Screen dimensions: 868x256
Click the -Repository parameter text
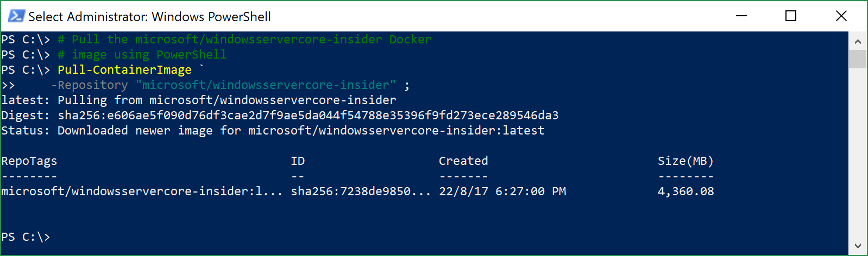(x=89, y=85)
